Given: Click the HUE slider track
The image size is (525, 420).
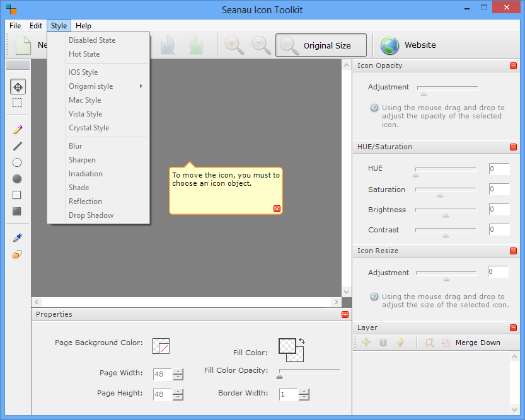Looking at the screenshot, I should [x=446, y=169].
